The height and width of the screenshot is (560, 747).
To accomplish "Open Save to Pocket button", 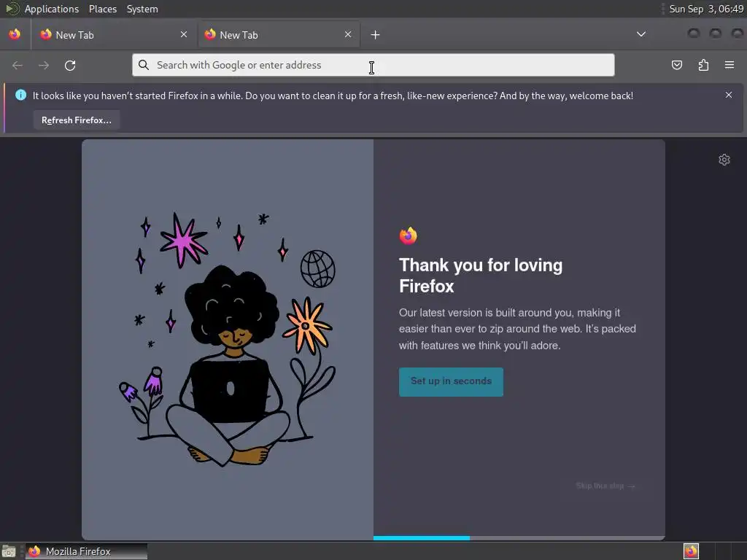I will pos(677,65).
